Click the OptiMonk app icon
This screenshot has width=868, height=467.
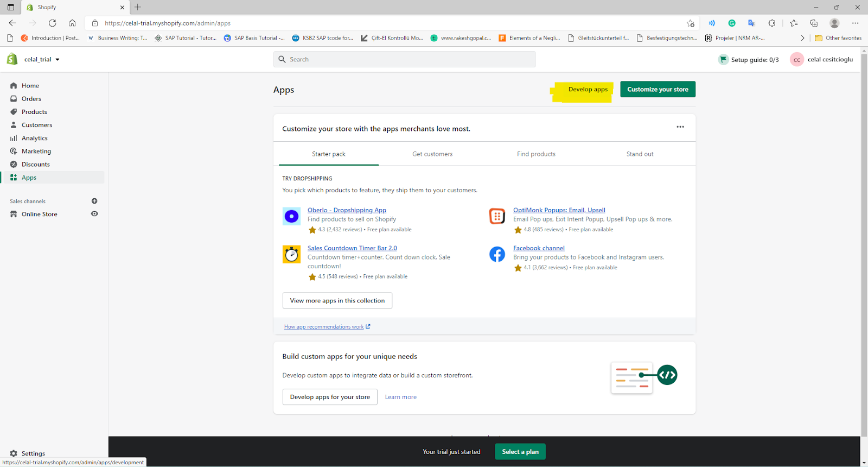[x=497, y=216]
